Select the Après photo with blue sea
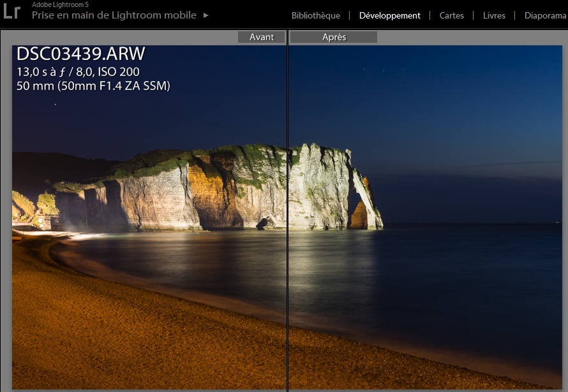Viewport: 568px width, 392px height. pyautogui.click(x=425, y=217)
